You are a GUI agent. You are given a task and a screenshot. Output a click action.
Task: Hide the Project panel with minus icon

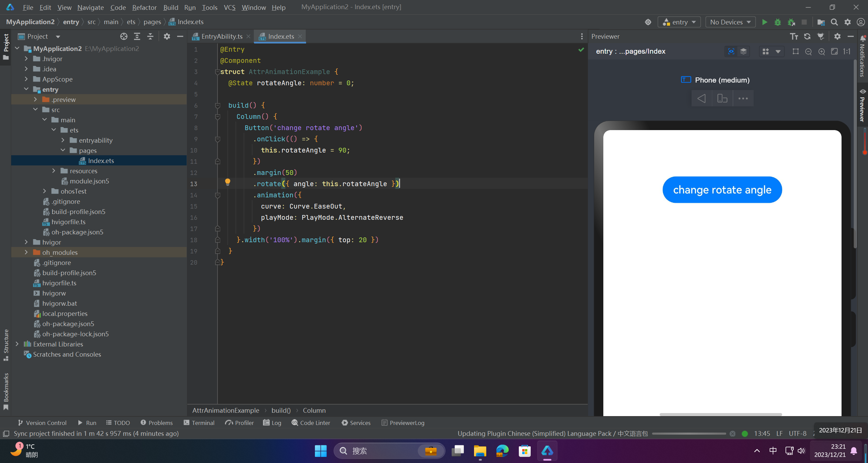pyautogui.click(x=180, y=36)
